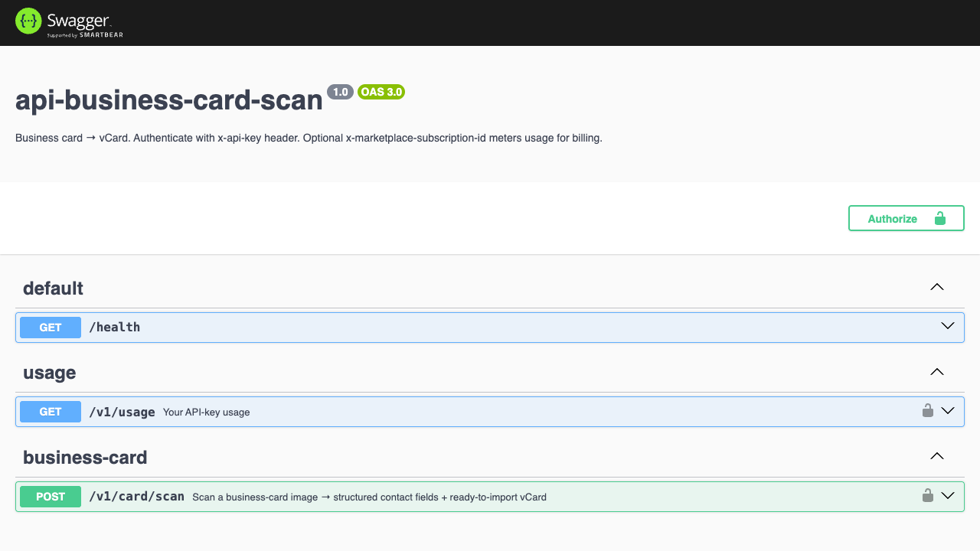Screen dimensions: 980x551
Task: Open the Authorize dialog
Action: tap(906, 218)
